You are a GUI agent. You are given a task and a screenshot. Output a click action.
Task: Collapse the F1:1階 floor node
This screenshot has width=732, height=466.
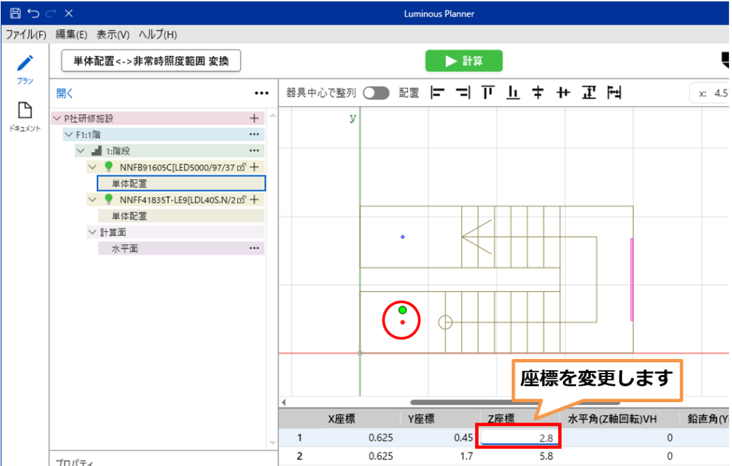pyautogui.click(x=68, y=134)
